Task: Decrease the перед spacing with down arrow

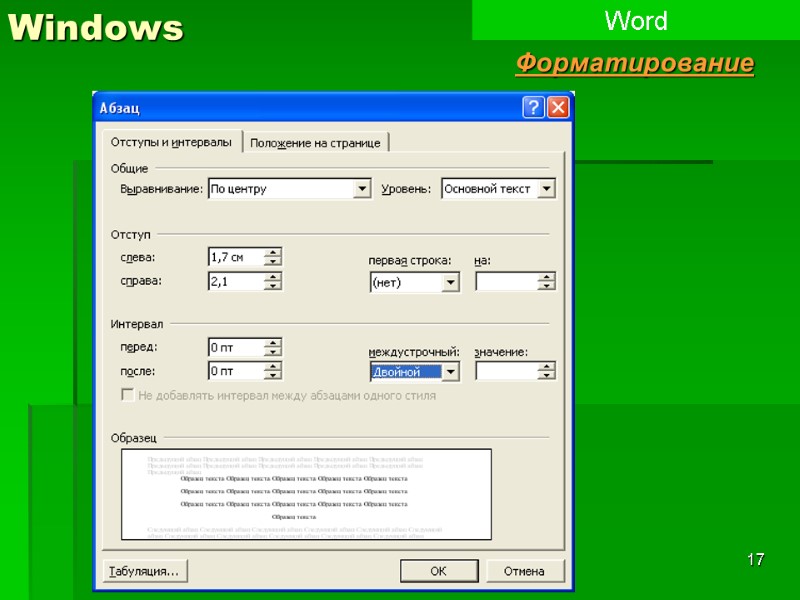Action: click(273, 352)
